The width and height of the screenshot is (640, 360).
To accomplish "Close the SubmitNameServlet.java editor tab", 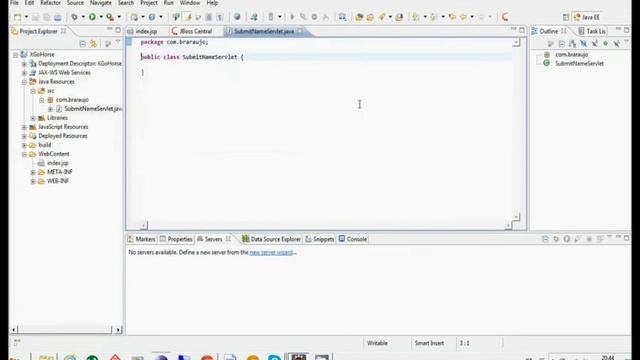I will pos(300,31).
